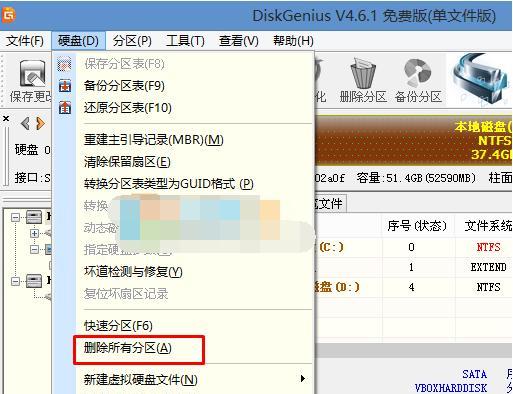Image resolution: width=513 pixels, height=394 pixels.
Task: Click the 备份分区表 menu icon
Action: 65,85
